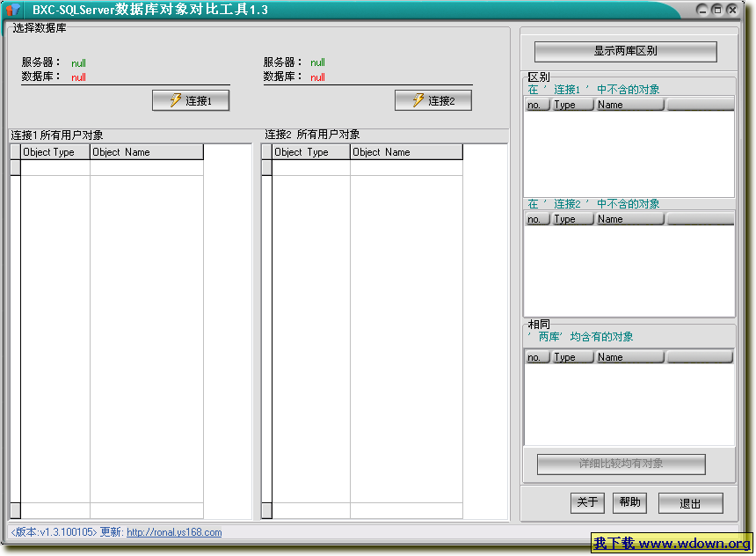Maximize the window from the title bar

click(x=717, y=10)
